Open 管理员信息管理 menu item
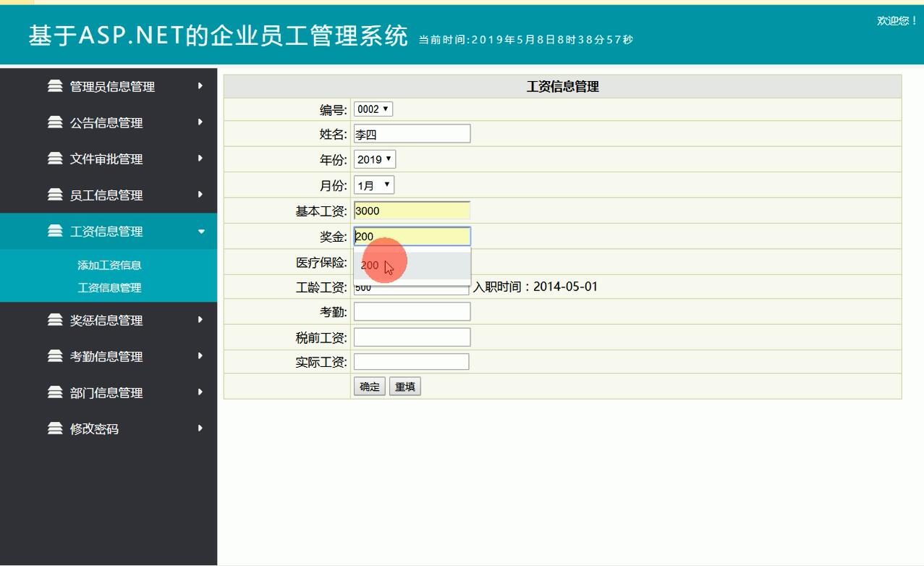This screenshot has width=924, height=566. [109, 86]
